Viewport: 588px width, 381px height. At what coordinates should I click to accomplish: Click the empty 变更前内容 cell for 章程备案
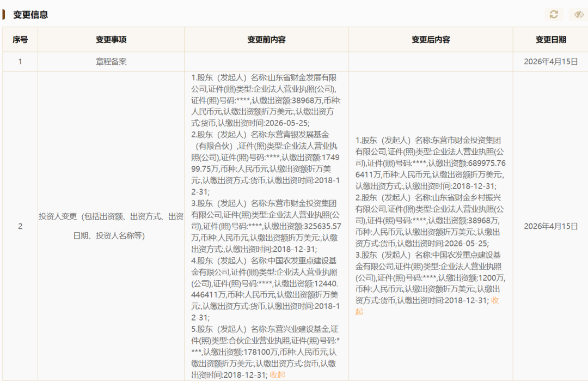266,62
